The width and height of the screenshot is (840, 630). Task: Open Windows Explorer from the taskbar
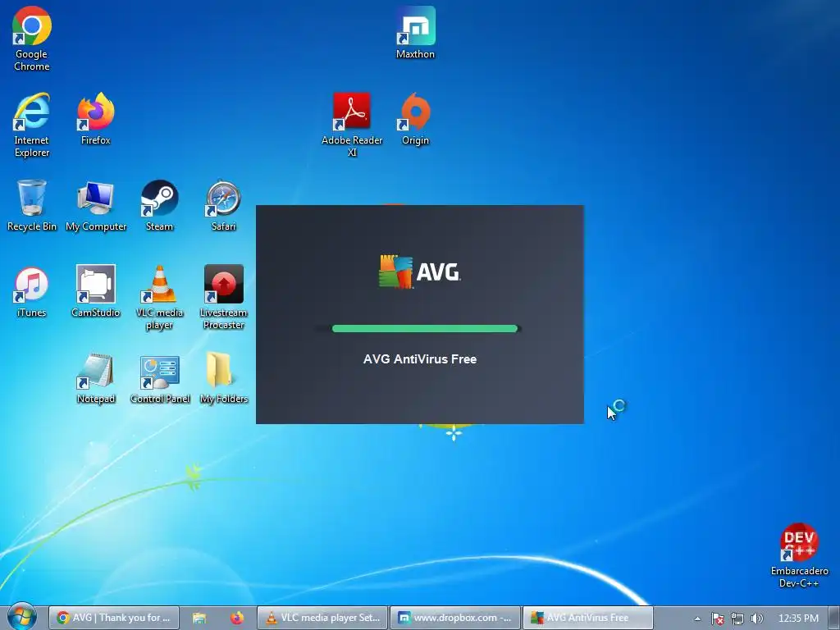[199, 618]
